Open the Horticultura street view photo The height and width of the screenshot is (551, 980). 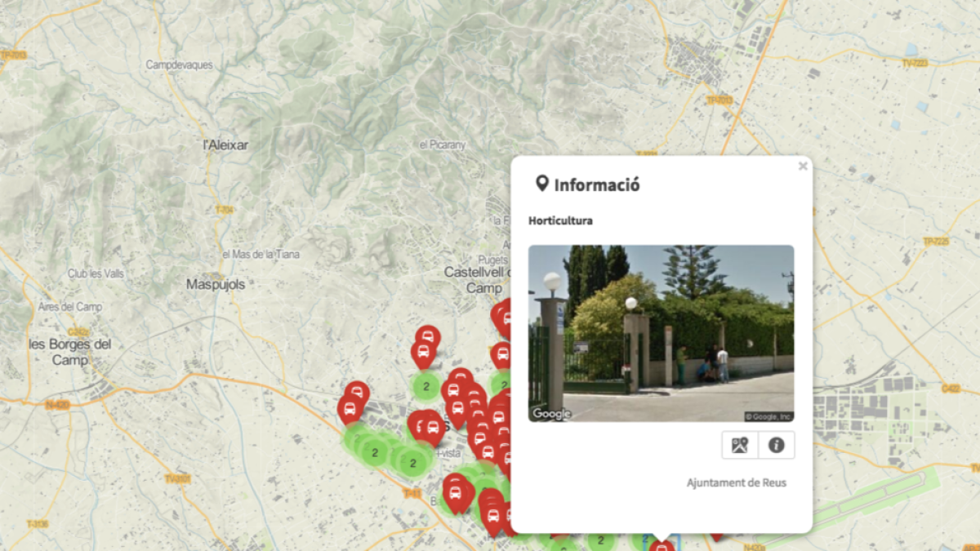[661, 333]
